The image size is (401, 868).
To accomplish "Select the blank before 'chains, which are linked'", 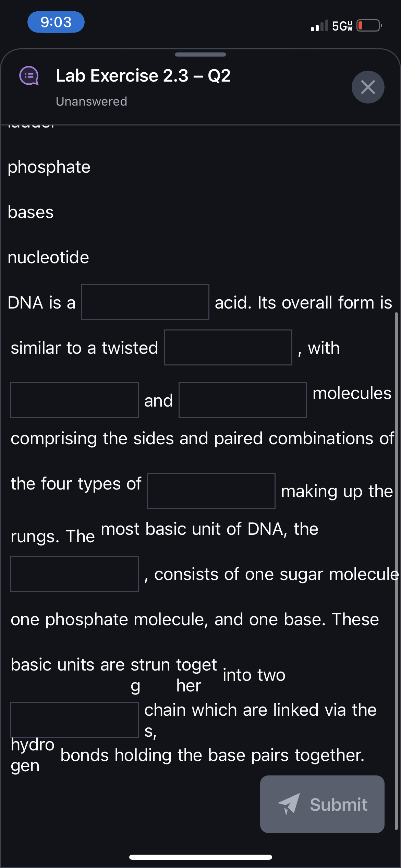I will click(x=74, y=720).
